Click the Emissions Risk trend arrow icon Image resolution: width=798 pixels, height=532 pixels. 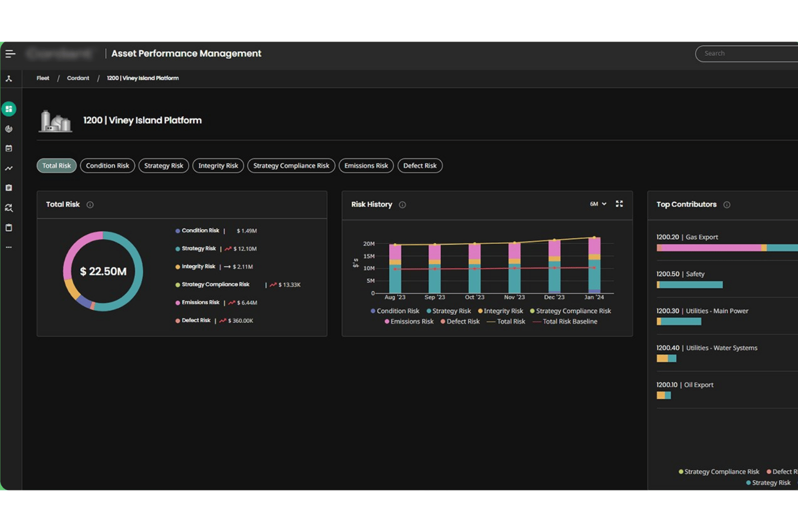(232, 303)
